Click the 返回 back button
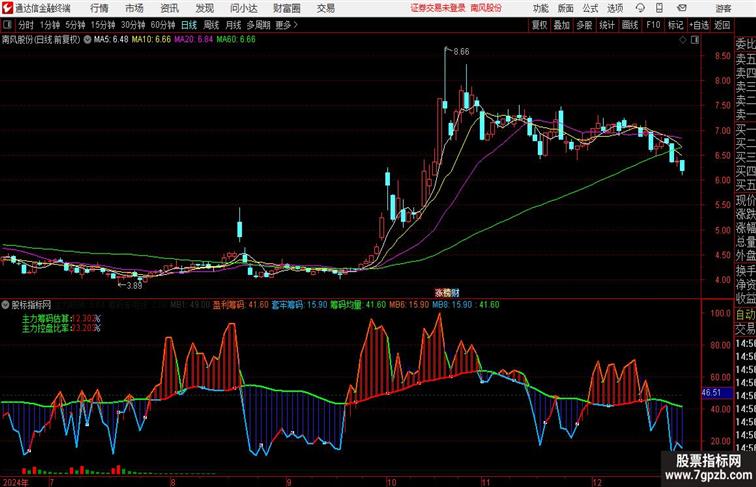Image resolution: width=756 pixels, height=487 pixels. pyautogui.click(x=722, y=25)
